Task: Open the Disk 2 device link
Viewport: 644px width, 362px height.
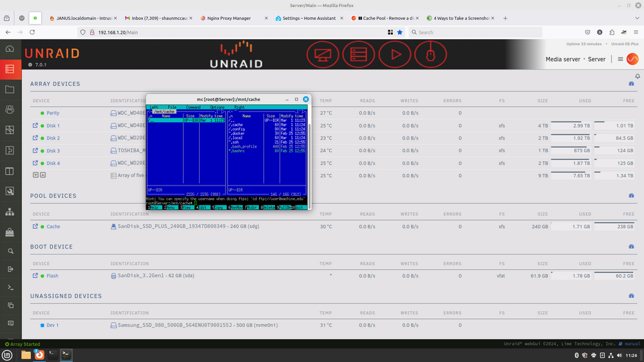Action: click(53, 138)
